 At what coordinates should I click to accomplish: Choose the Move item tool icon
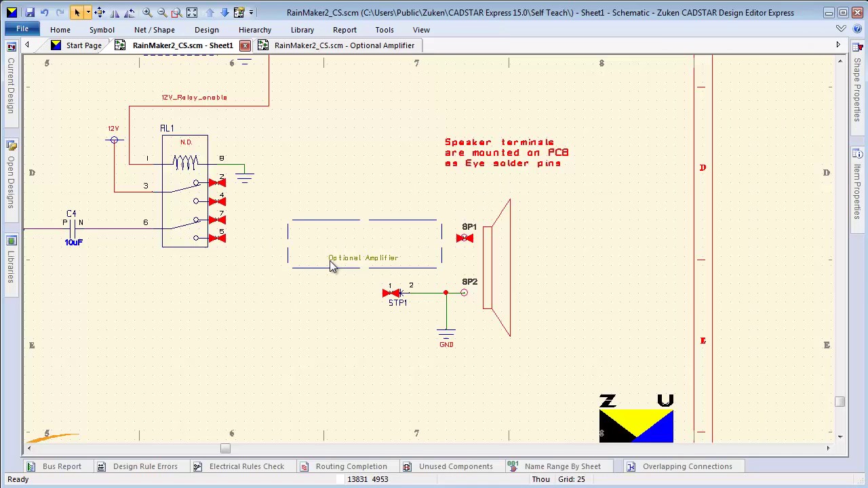pyautogui.click(x=100, y=12)
